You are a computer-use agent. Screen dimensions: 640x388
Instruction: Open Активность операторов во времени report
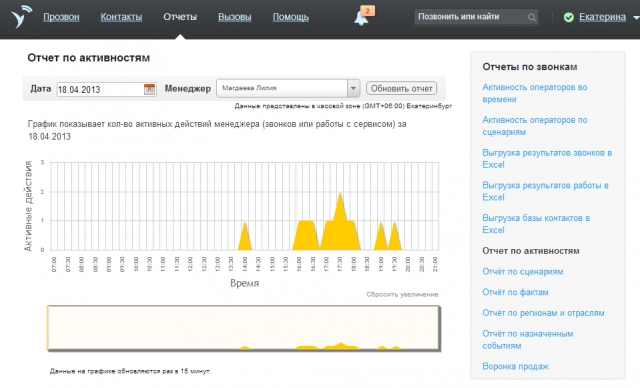coord(535,93)
